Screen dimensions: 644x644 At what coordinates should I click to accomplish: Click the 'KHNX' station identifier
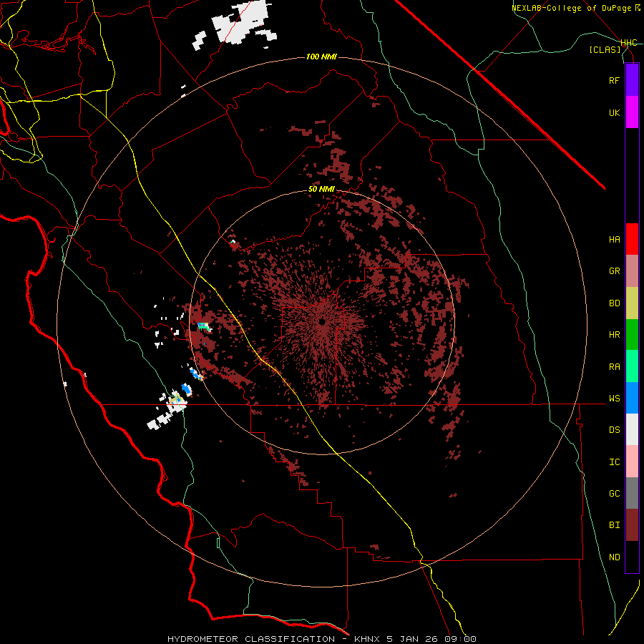tap(368, 639)
